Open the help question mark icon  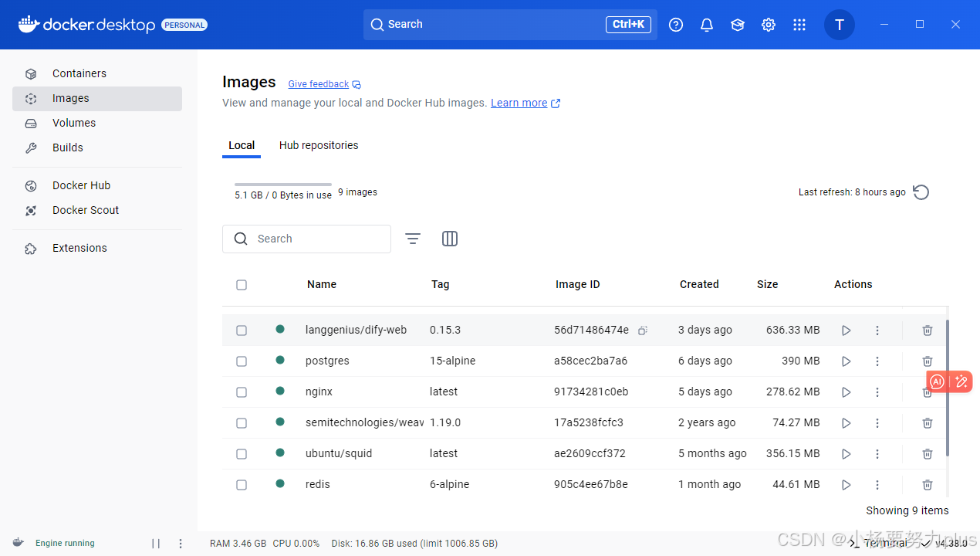676,25
